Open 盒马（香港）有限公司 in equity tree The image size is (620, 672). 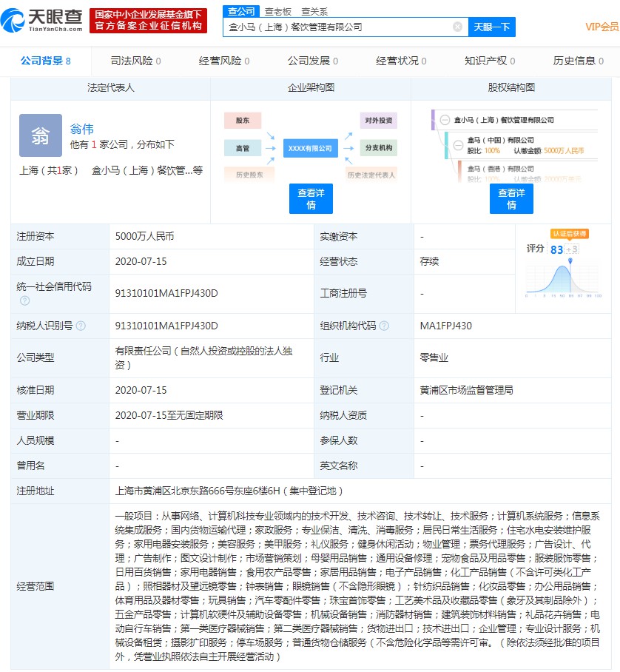pyautogui.click(x=500, y=169)
